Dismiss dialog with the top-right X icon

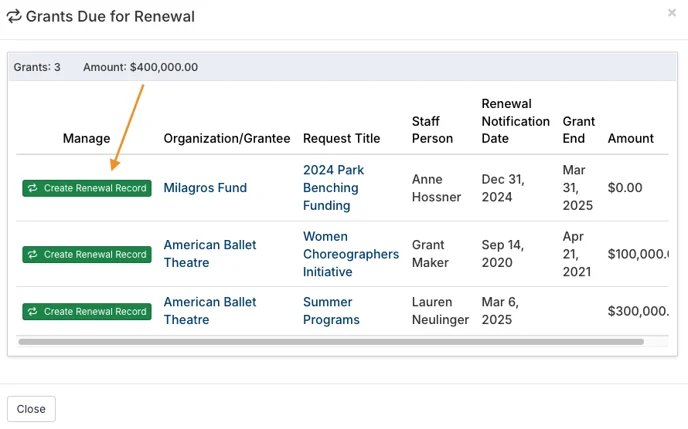click(x=672, y=13)
